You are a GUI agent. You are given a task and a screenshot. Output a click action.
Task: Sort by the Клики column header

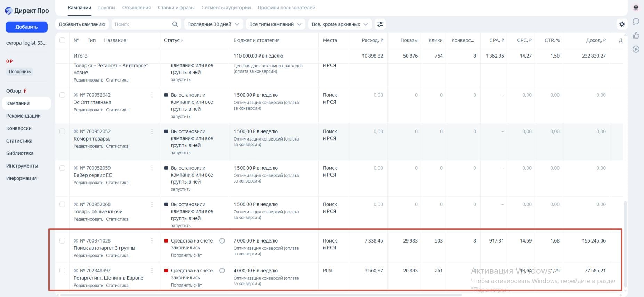(x=435, y=40)
